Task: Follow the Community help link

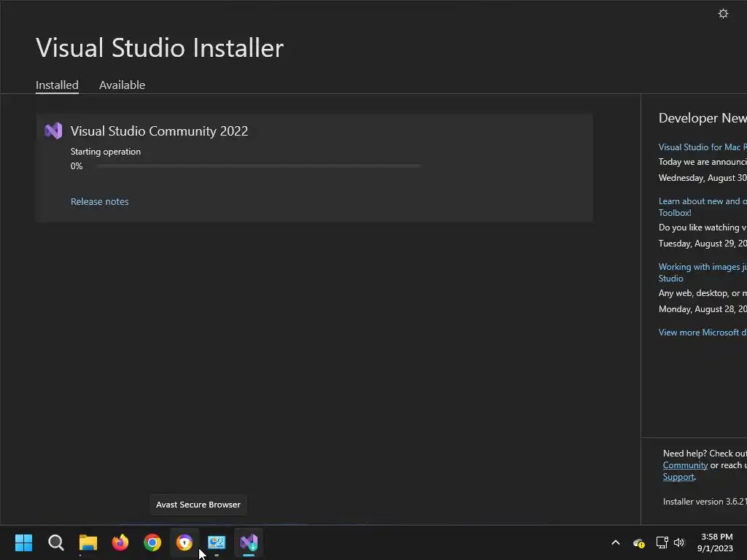Action: click(685, 465)
